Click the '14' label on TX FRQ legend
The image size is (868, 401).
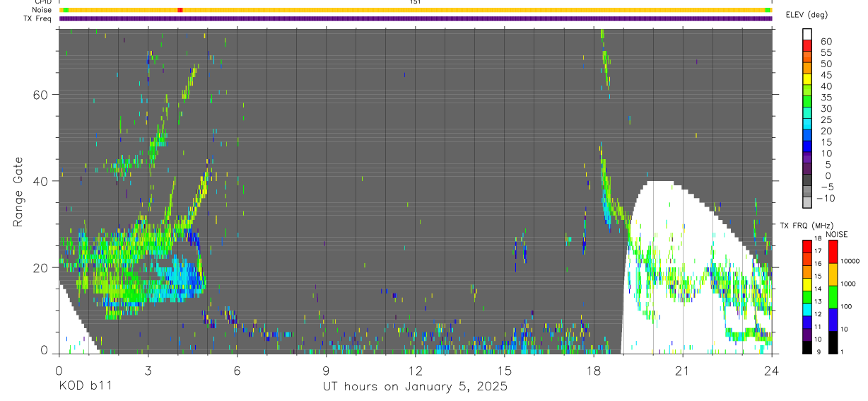click(x=818, y=289)
